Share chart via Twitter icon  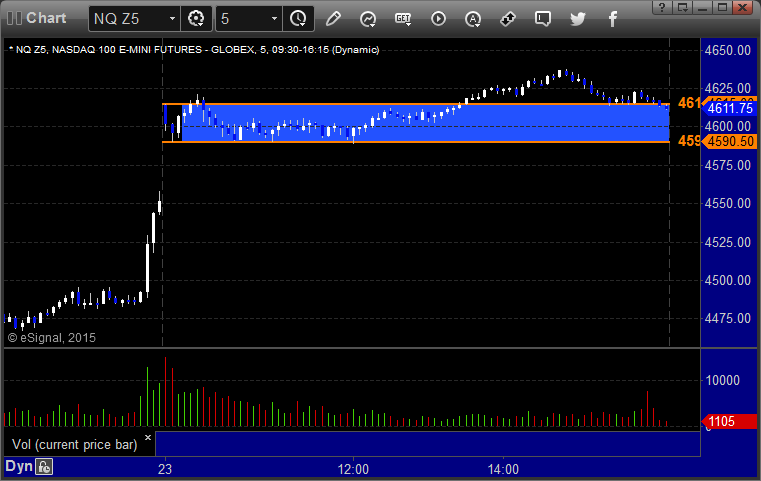point(578,18)
